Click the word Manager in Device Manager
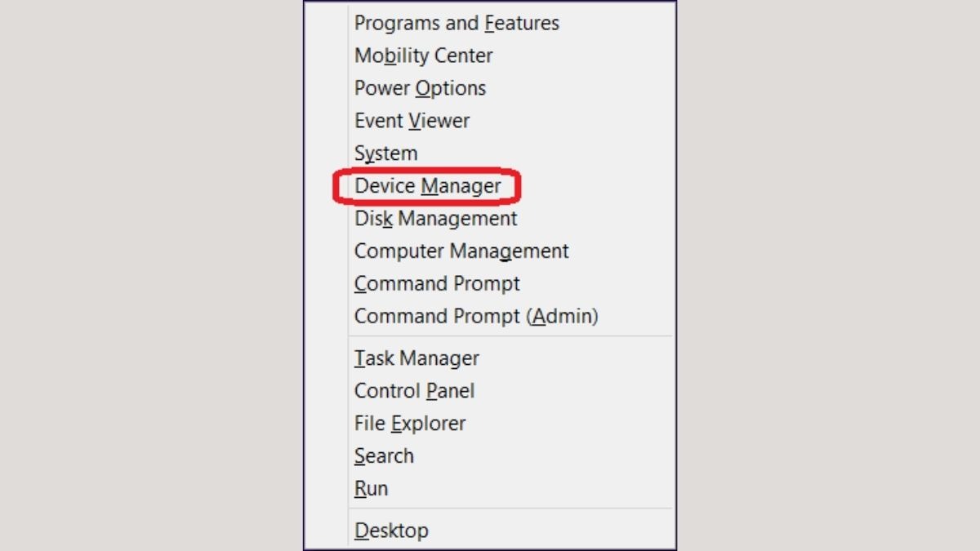 pos(461,187)
